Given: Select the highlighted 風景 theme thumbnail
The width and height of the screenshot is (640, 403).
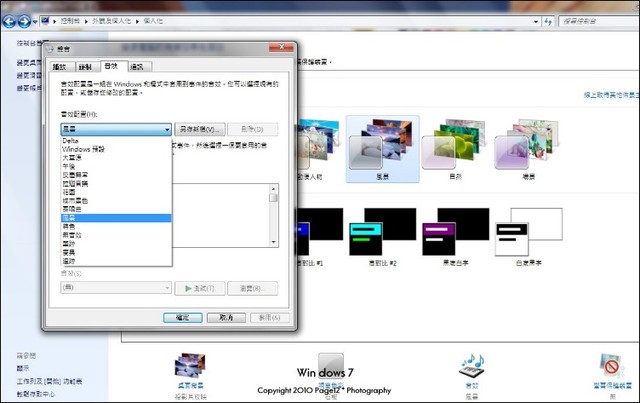Looking at the screenshot, I should point(382,149).
